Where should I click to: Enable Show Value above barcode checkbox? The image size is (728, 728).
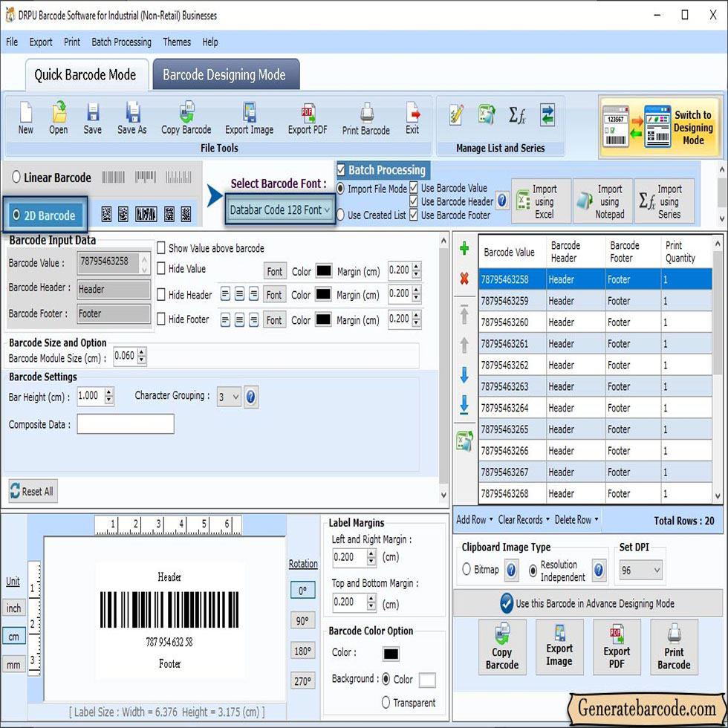pyautogui.click(x=161, y=249)
